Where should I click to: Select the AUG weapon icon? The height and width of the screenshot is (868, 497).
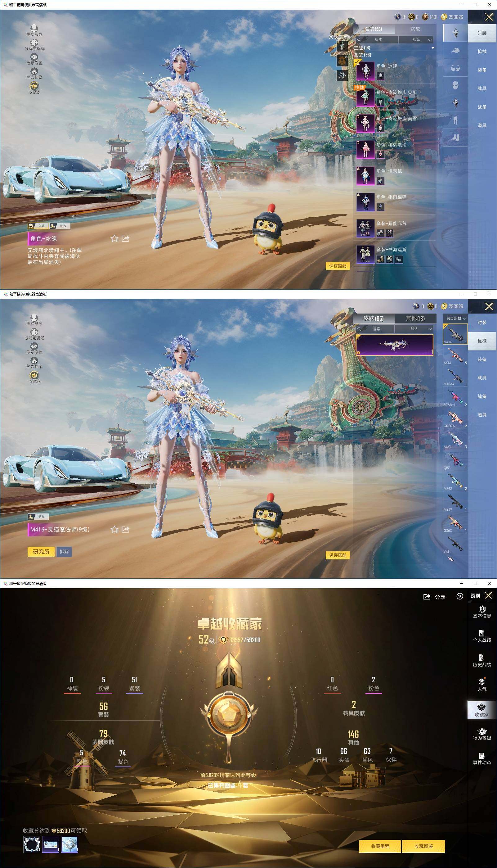point(455,439)
